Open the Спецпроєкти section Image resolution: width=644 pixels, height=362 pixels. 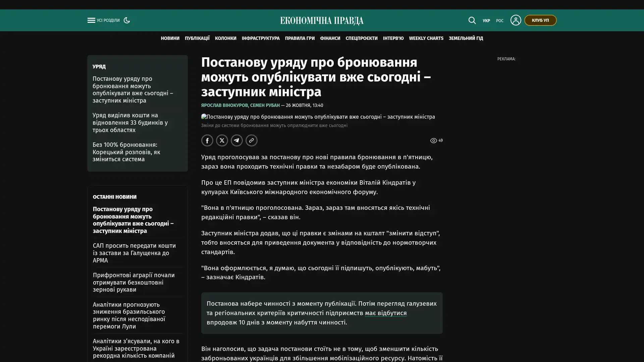coord(362,39)
